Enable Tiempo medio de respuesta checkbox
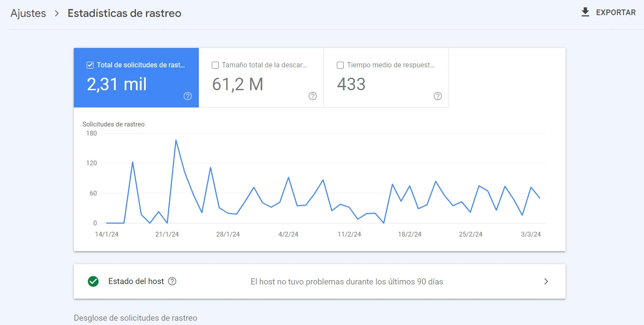 (x=340, y=65)
